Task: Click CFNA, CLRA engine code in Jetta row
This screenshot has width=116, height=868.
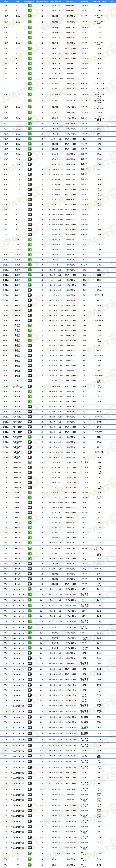Action: pos(99,497)
